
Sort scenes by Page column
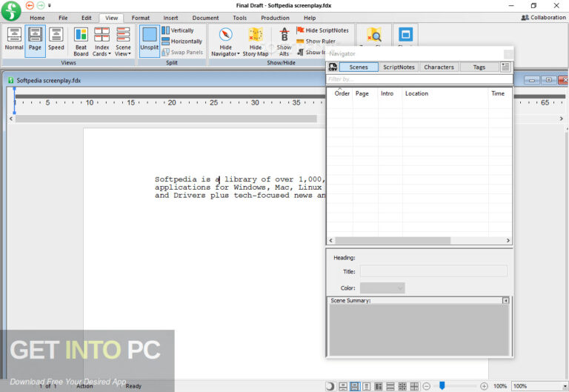(362, 93)
